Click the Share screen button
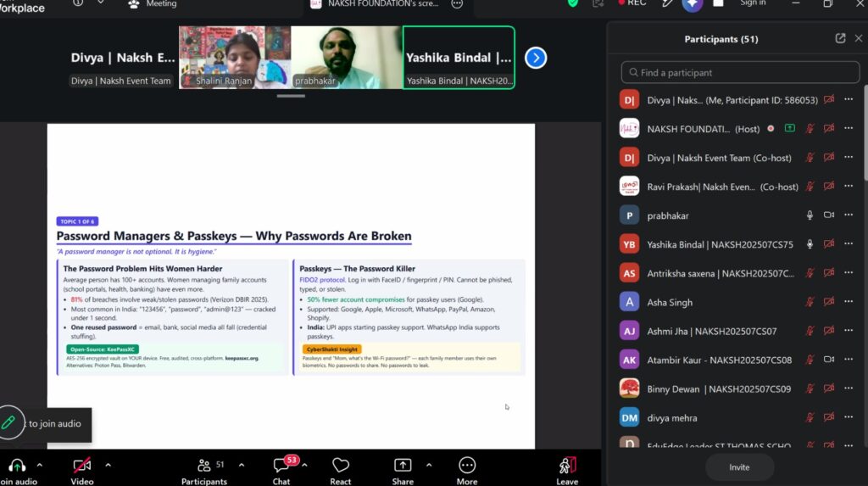Screen dimensions: 868x486 pos(403,472)
